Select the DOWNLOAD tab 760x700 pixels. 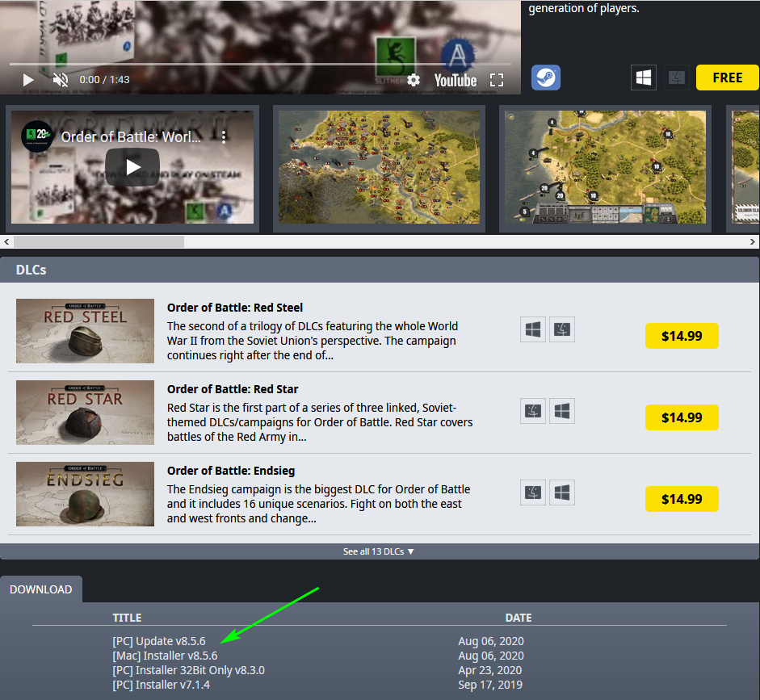[x=41, y=589]
